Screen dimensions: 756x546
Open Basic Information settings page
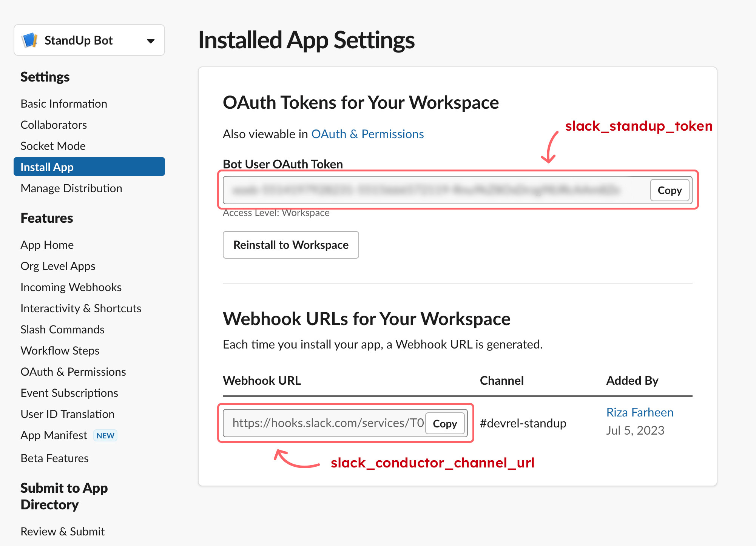click(x=64, y=104)
